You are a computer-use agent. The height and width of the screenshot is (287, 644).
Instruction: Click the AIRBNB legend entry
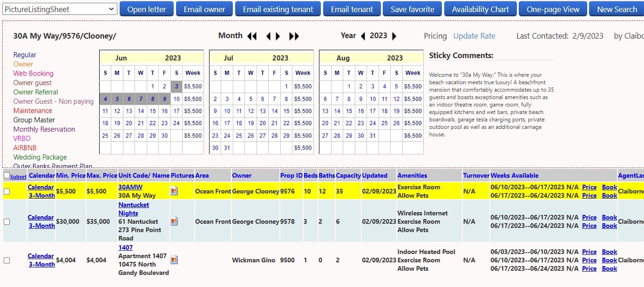click(x=25, y=147)
